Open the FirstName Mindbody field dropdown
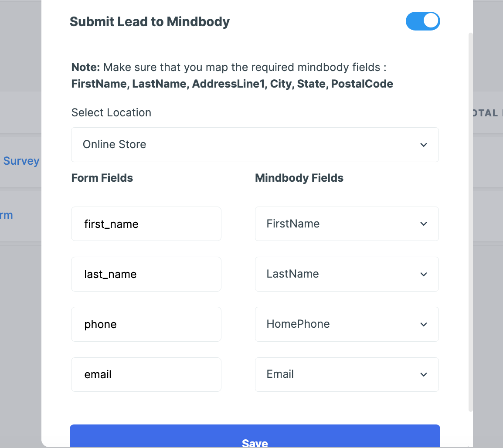The height and width of the screenshot is (448, 503). pos(347,224)
